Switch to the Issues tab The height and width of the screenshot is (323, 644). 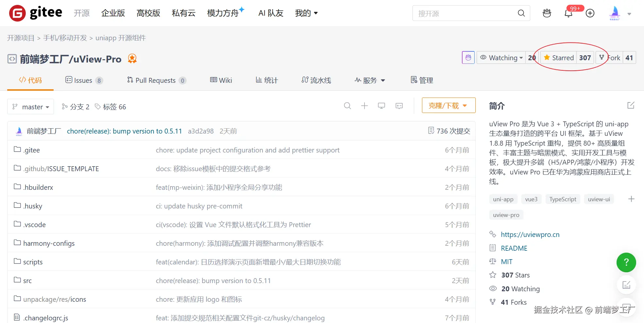click(x=84, y=81)
